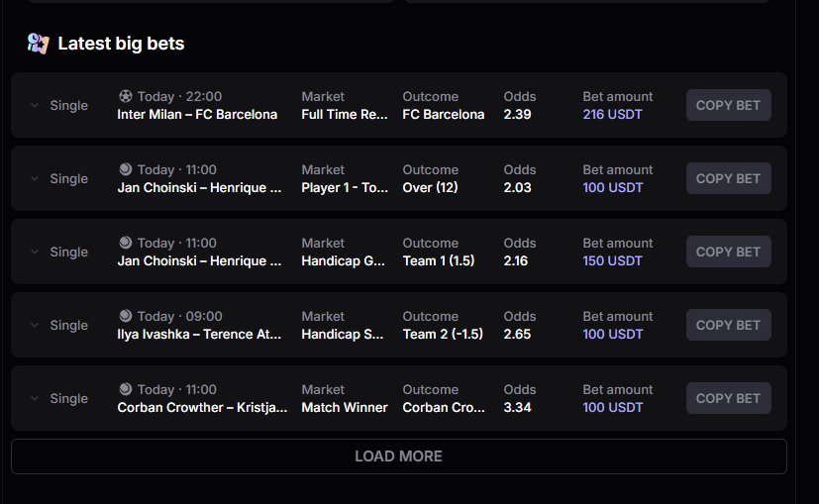The image size is (819, 504).
Task: Copy the Team 1 (1.5) handicap bet
Action: 728,252
